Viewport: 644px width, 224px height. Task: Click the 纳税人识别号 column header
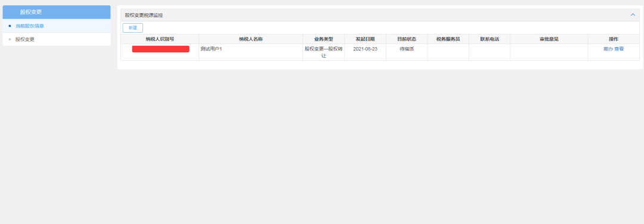160,39
